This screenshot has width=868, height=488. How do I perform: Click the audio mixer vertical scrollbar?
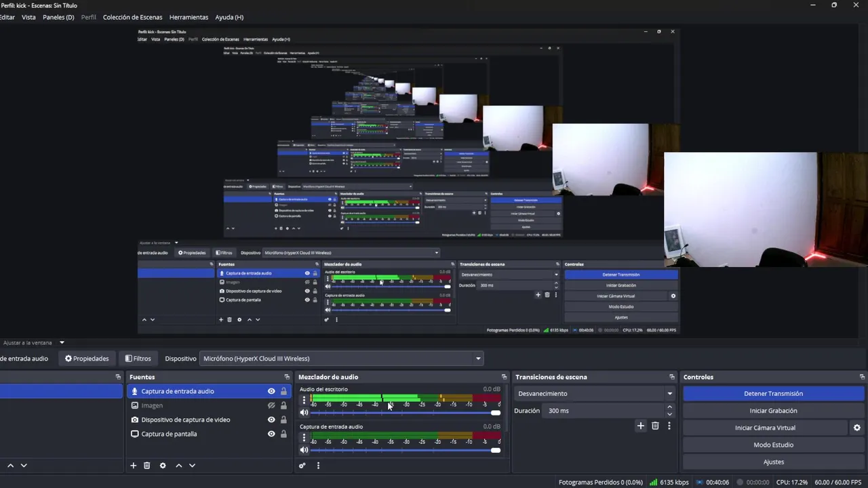[505, 408]
